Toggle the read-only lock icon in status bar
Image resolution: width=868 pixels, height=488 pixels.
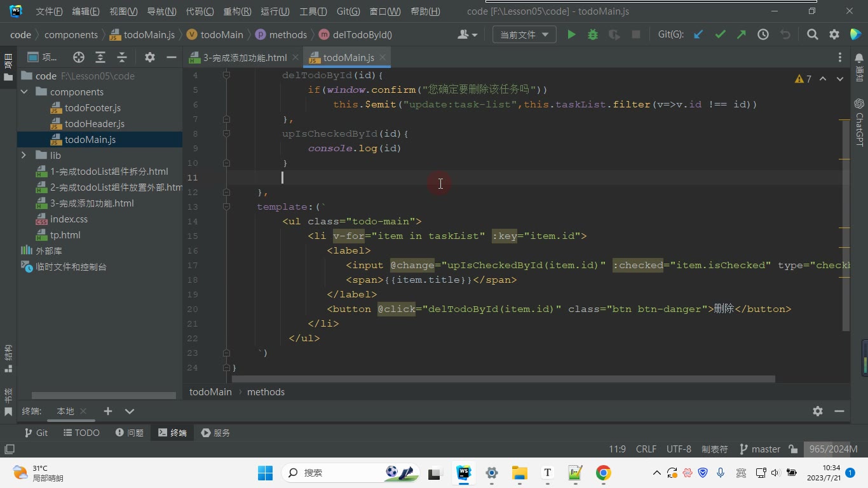(793, 449)
